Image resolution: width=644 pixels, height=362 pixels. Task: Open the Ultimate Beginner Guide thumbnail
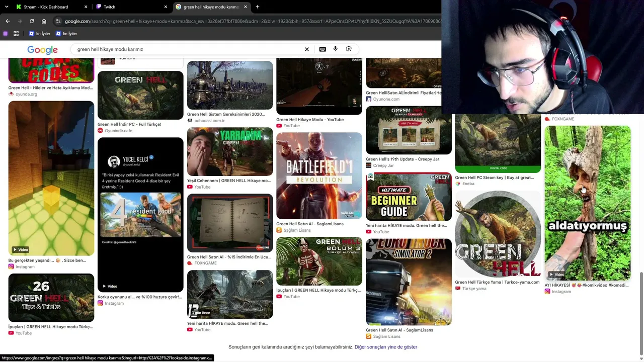(x=409, y=197)
